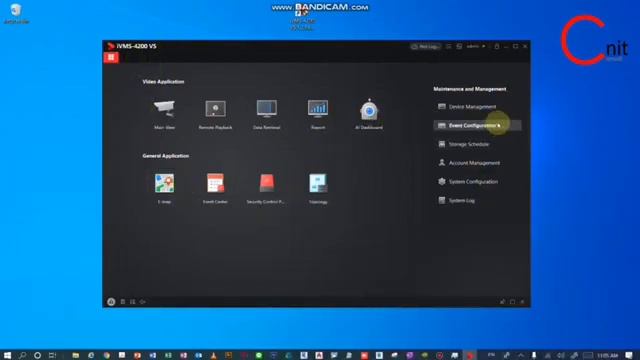Click the list menu icon in title bar
Viewport: 640px width, 360px height.
click(449, 47)
